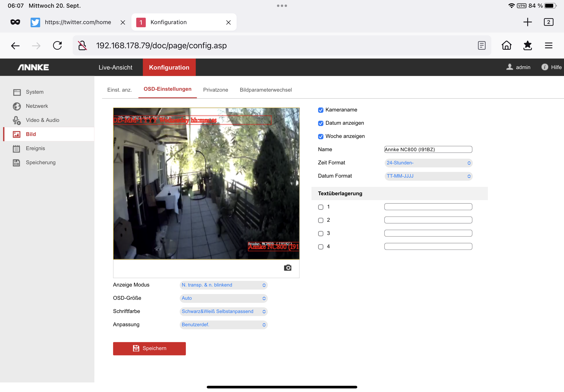Enable text overlay checkbox 1

[x=320, y=207]
